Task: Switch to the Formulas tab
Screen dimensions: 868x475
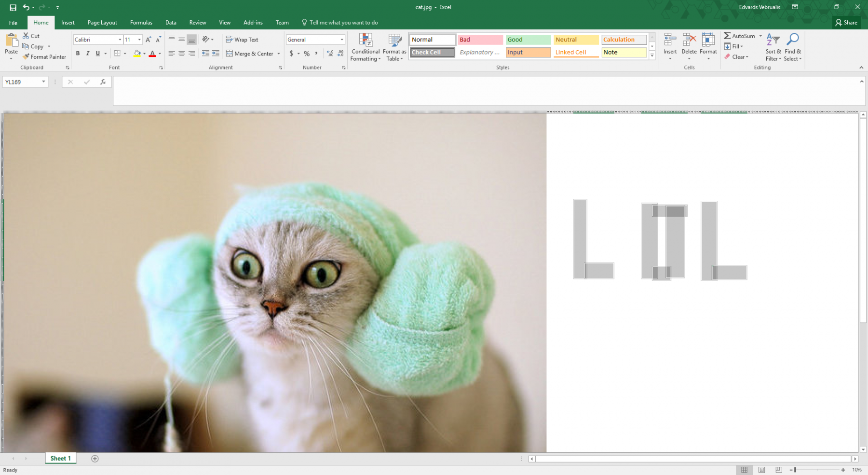Action: pyautogui.click(x=141, y=23)
